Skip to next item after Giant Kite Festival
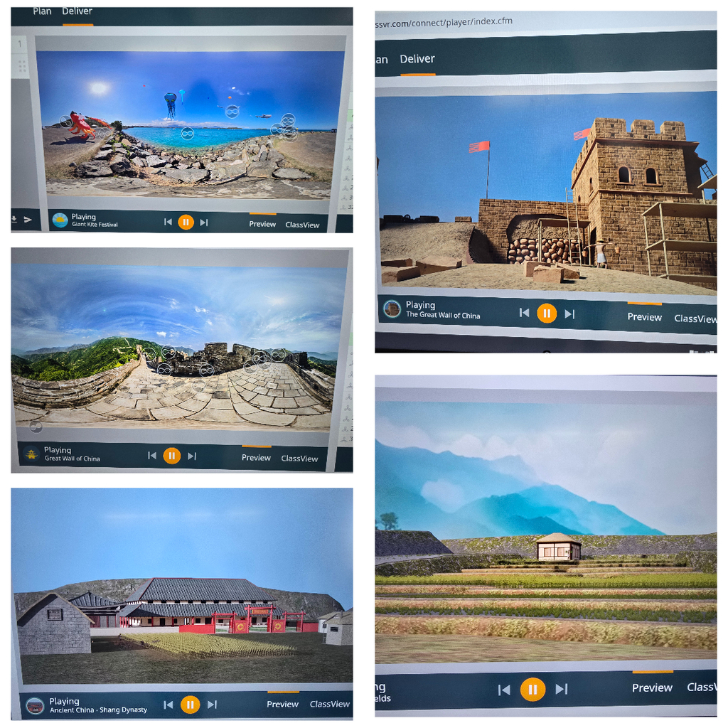This screenshot has height=728, width=728. tap(204, 223)
